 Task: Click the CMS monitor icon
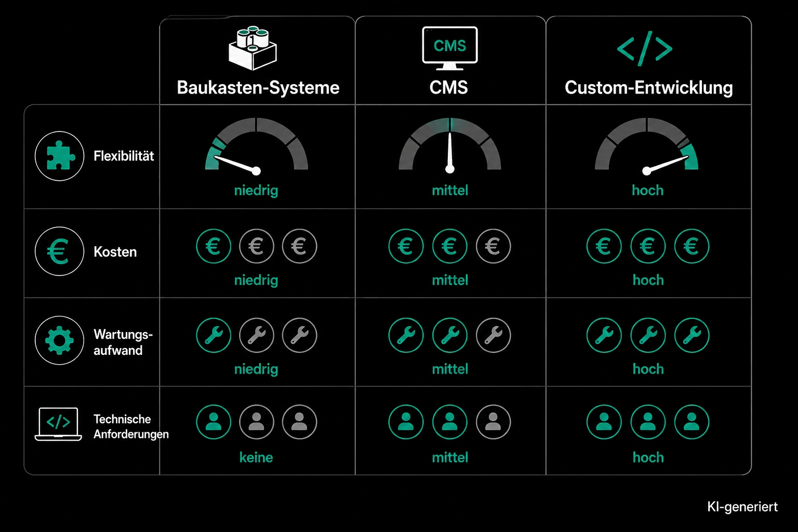coord(450,48)
